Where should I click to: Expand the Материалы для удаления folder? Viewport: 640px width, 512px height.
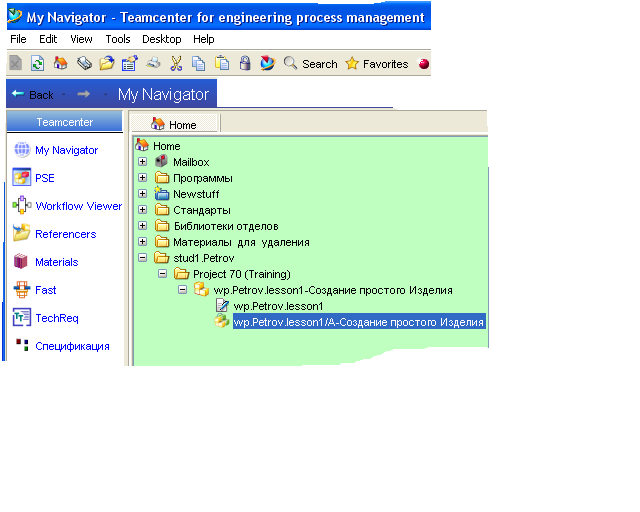pyautogui.click(x=142, y=241)
